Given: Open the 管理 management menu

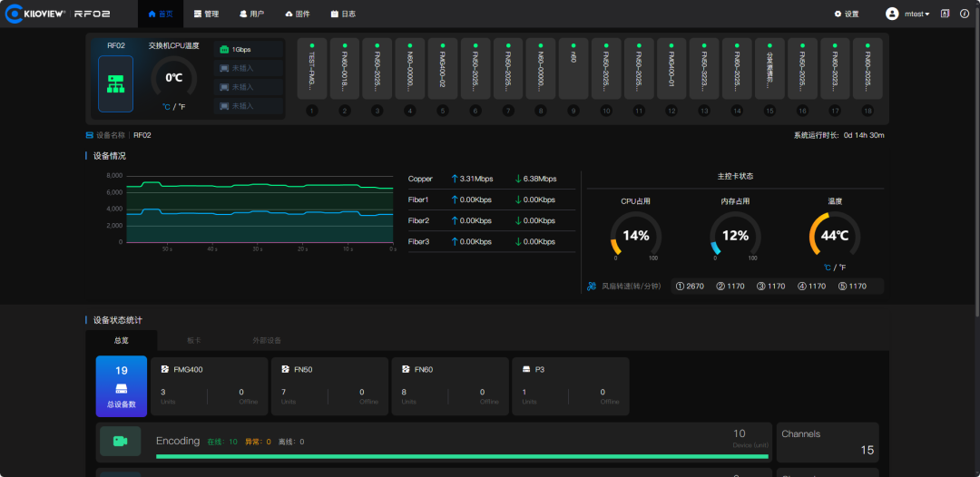Looking at the screenshot, I should pyautogui.click(x=206, y=14).
